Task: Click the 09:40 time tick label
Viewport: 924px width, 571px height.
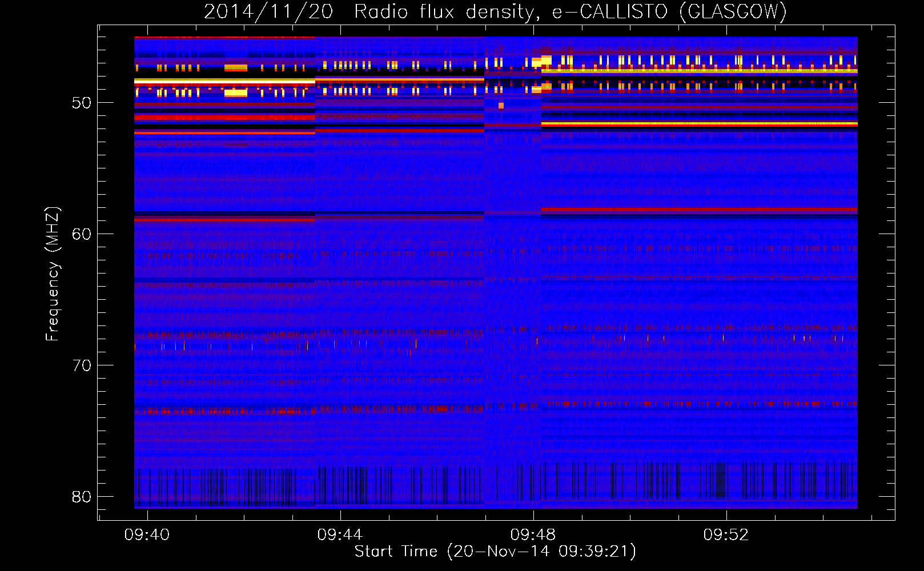Action: tap(147, 535)
